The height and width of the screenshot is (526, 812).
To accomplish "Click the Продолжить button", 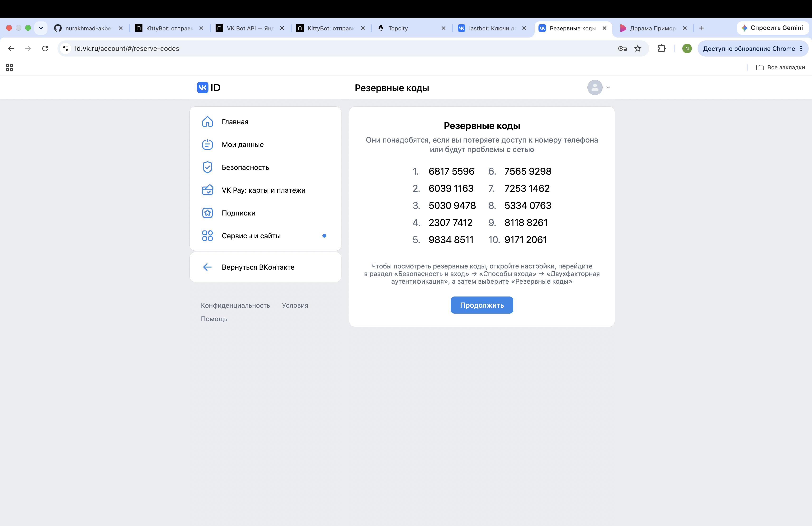I will (482, 305).
